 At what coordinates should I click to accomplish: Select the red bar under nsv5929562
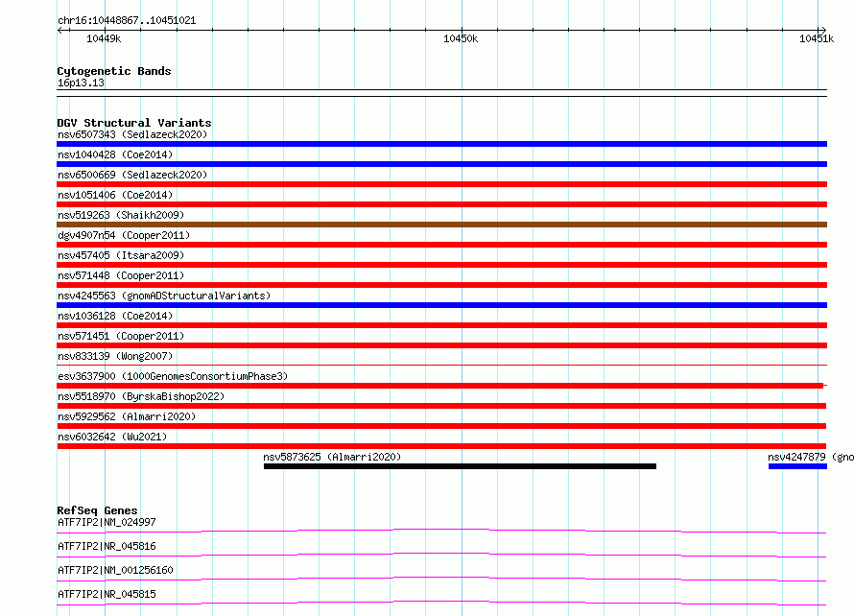(x=441, y=426)
